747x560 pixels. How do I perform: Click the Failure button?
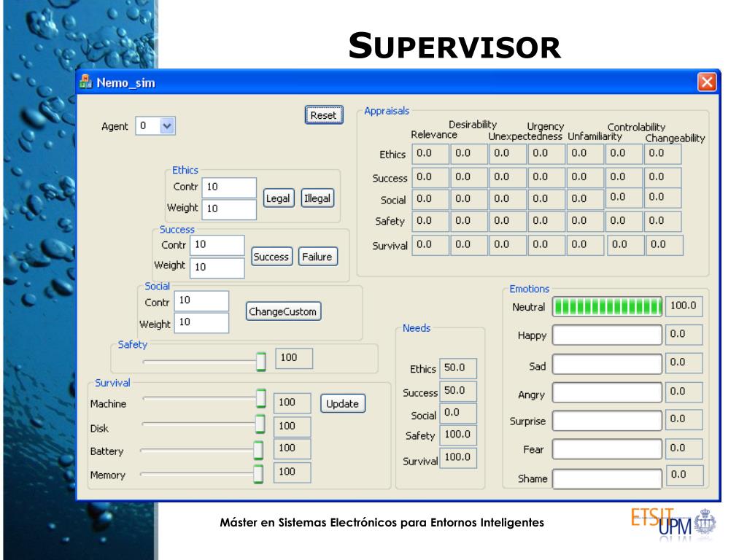(317, 257)
